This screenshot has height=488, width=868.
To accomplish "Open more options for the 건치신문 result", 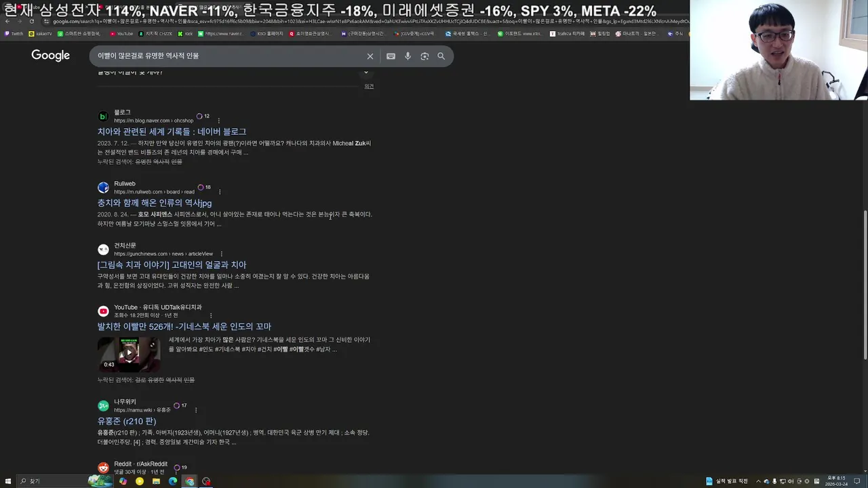I will coord(221,254).
